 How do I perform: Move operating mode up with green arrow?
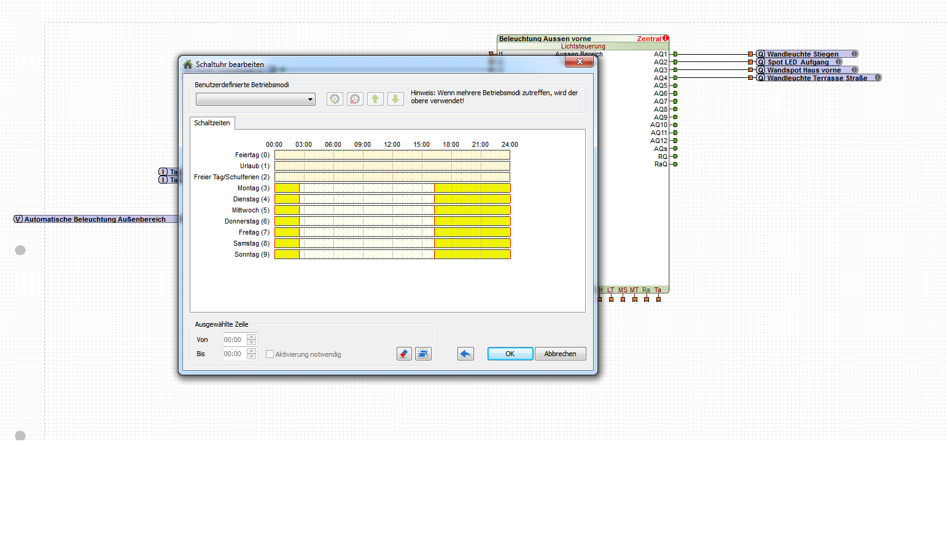[375, 99]
